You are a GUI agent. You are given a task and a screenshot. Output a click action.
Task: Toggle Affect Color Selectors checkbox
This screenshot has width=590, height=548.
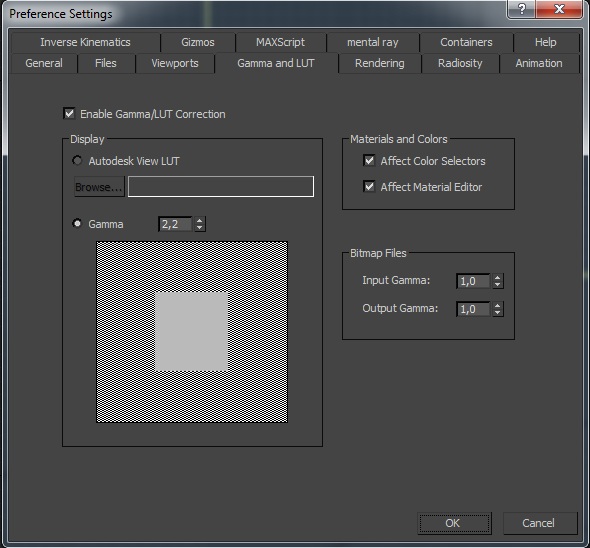pos(369,161)
